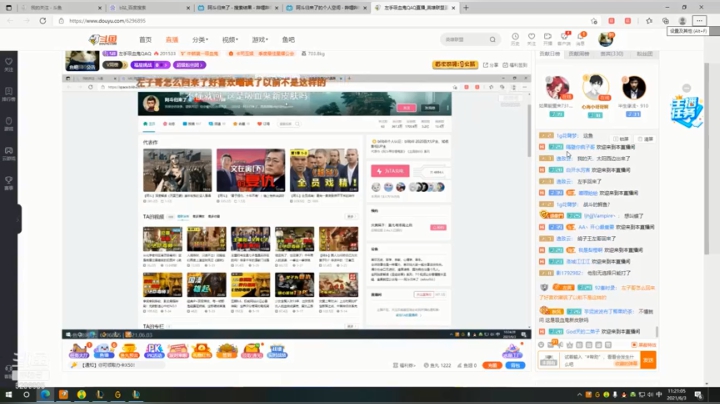Open followed channels heart icon

point(531,39)
